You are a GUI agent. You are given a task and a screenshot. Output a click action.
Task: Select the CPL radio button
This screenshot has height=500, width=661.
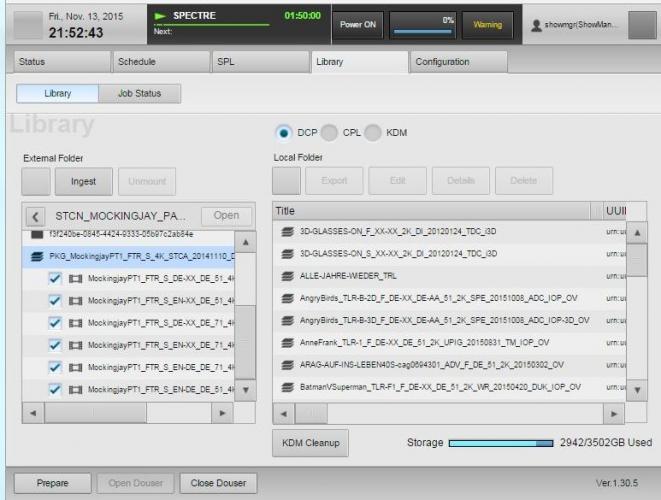pyautogui.click(x=329, y=133)
